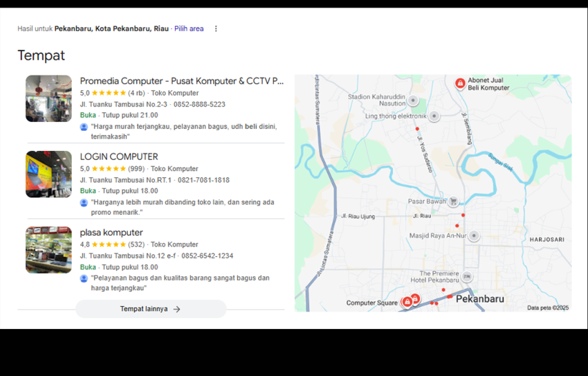
Task: Click The Premiere Hotel Pekanbaru marker
Action: [x=466, y=276]
